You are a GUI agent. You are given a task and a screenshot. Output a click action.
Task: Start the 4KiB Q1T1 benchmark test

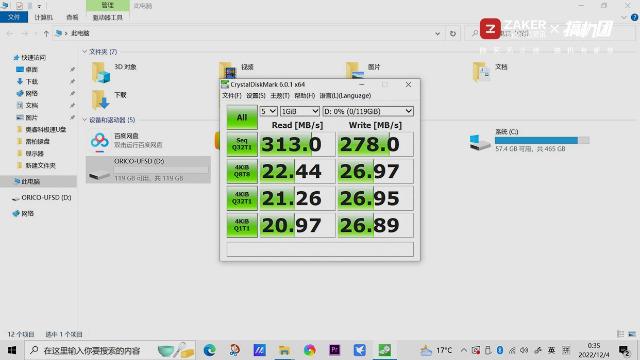[x=242, y=225]
